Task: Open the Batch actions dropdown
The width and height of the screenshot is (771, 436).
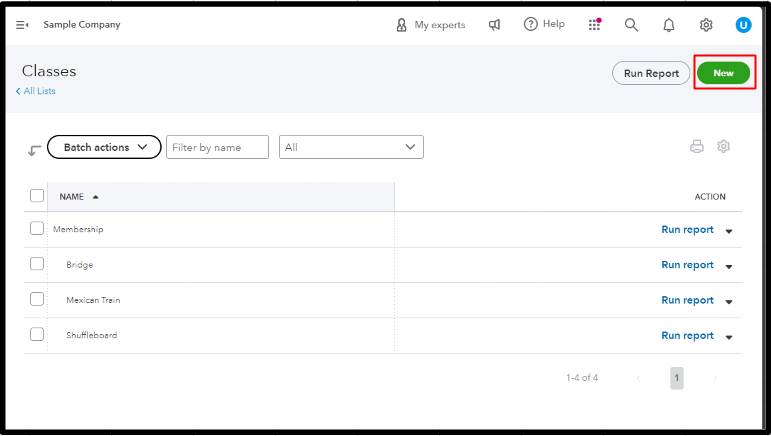Action: pos(104,147)
